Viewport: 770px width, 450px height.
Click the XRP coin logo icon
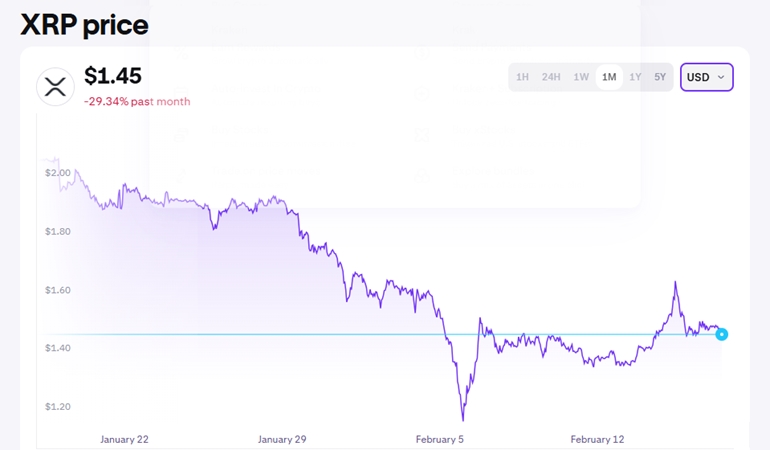[55, 87]
